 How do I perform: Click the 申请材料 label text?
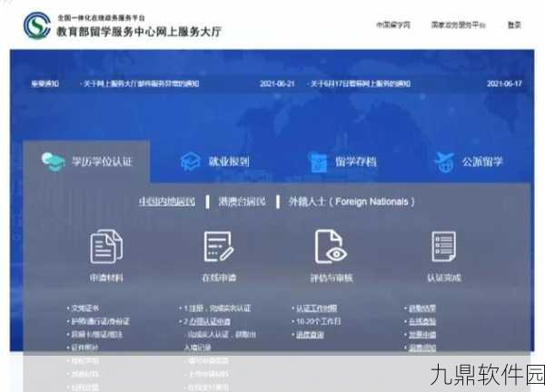[x=106, y=278]
